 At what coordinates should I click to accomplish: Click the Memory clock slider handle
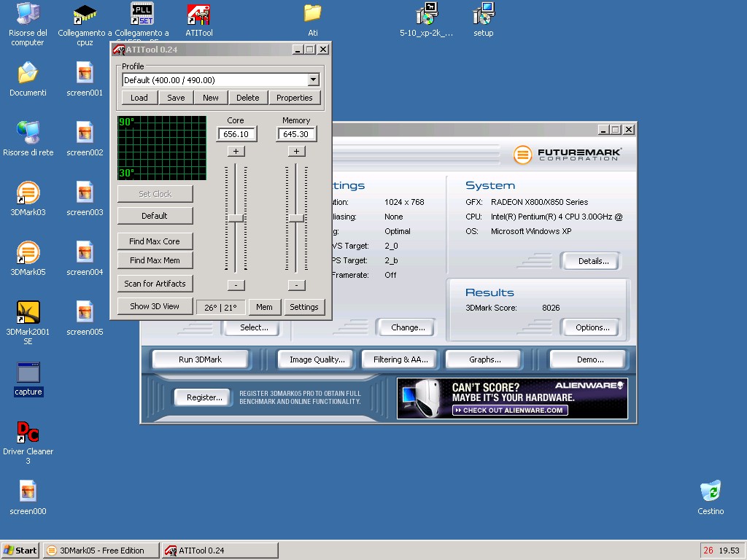296,219
